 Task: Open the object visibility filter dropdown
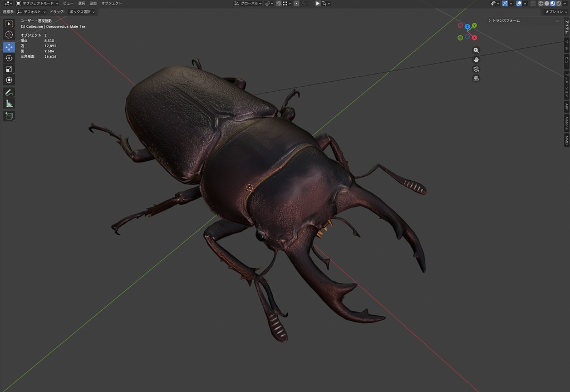point(495,3)
